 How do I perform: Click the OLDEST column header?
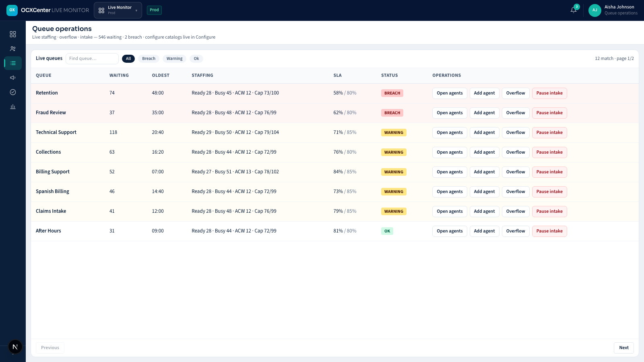[x=161, y=76]
